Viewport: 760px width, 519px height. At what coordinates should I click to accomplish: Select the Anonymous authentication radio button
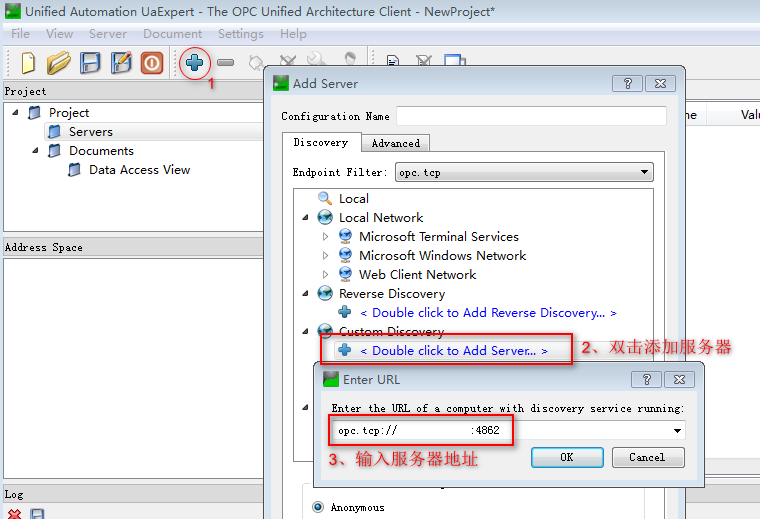[x=319, y=507]
